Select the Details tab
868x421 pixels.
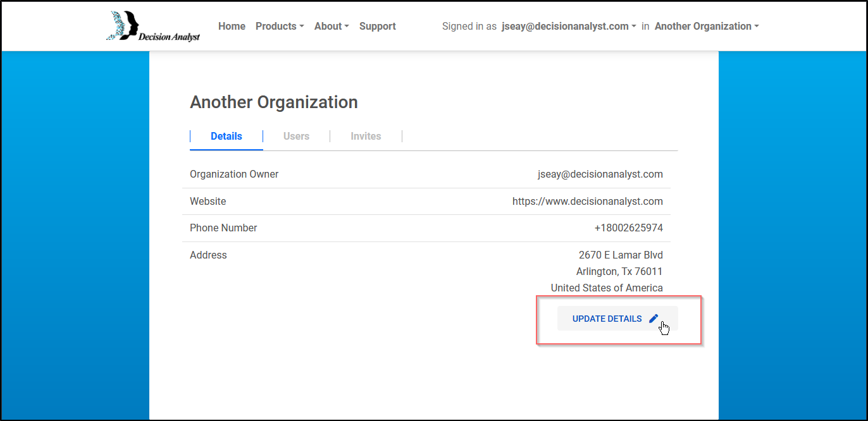(226, 136)
